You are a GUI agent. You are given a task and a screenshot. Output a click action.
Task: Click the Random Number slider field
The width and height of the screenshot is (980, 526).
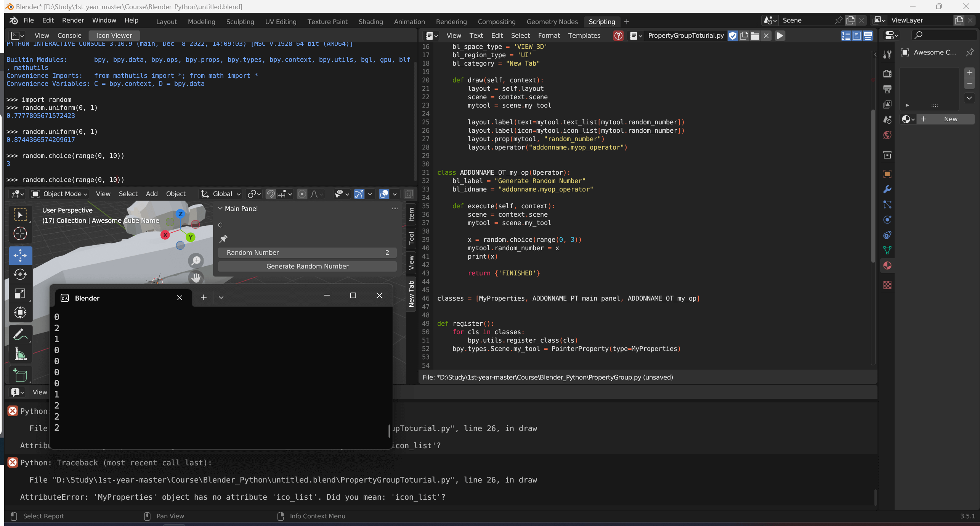[x=307, y=253]
